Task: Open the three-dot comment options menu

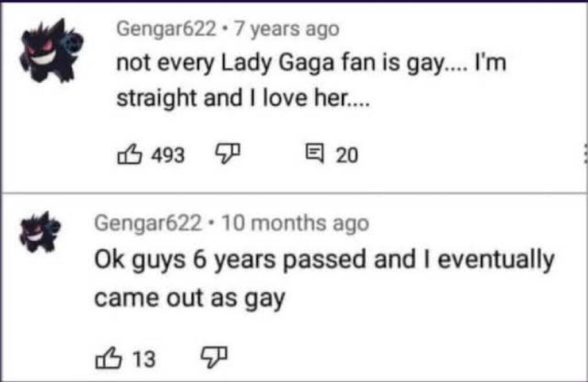Action: pyautogui.click(x=585, y=154)
